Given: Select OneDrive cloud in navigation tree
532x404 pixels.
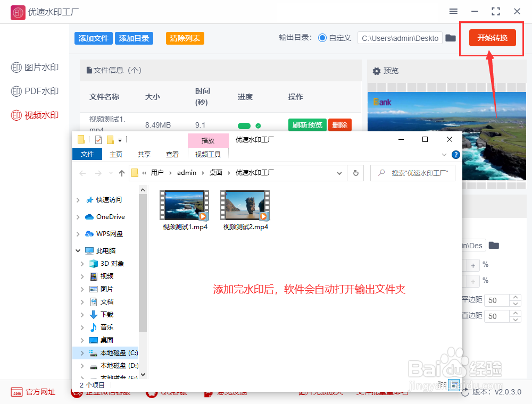Looking at the screenshot, I should (105, 216).
